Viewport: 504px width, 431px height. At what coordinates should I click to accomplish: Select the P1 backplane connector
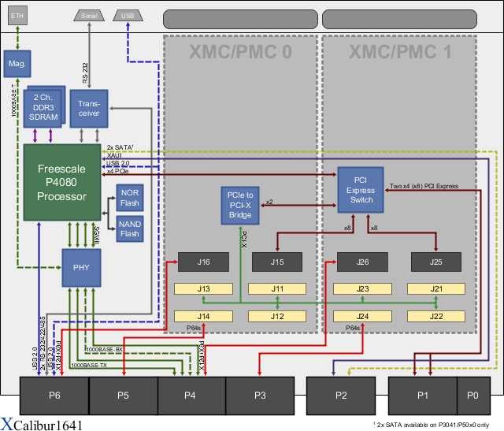pyautogui.click(x=423, y=396)
